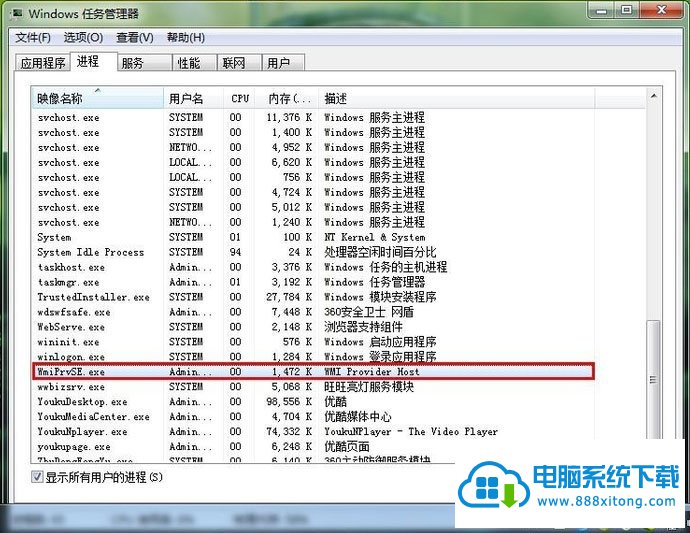This screenshot has height=533, width=690.
Task: Select the winlogon.exe process
Action: coord(313,357)
